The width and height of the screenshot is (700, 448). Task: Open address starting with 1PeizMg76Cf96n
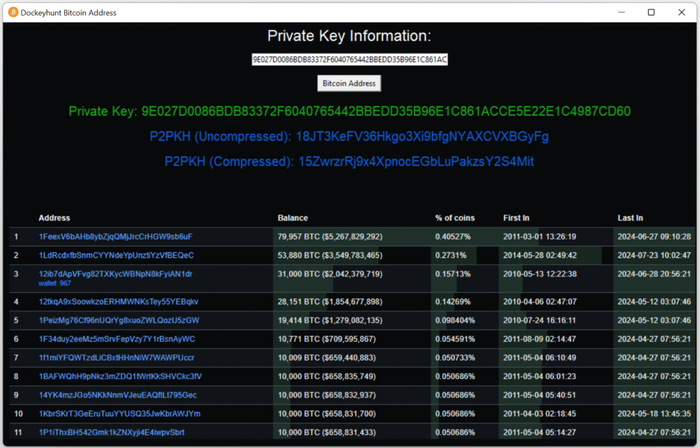coord(118,320)
